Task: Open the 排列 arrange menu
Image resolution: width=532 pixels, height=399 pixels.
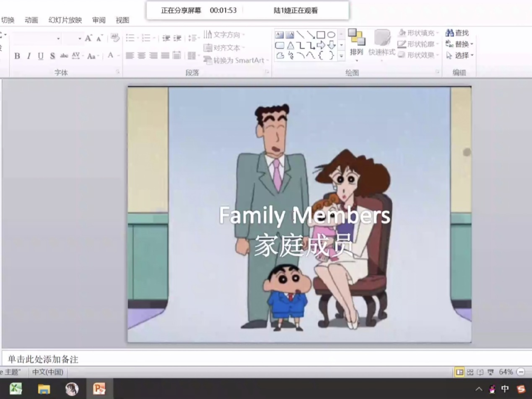Action: coord(357,45)
